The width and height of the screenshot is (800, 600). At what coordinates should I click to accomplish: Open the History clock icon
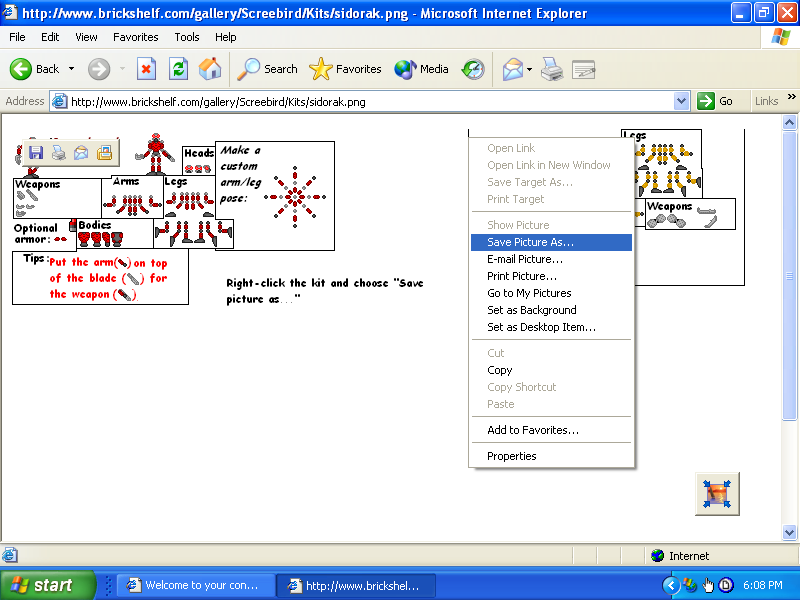tap(473, 69)
